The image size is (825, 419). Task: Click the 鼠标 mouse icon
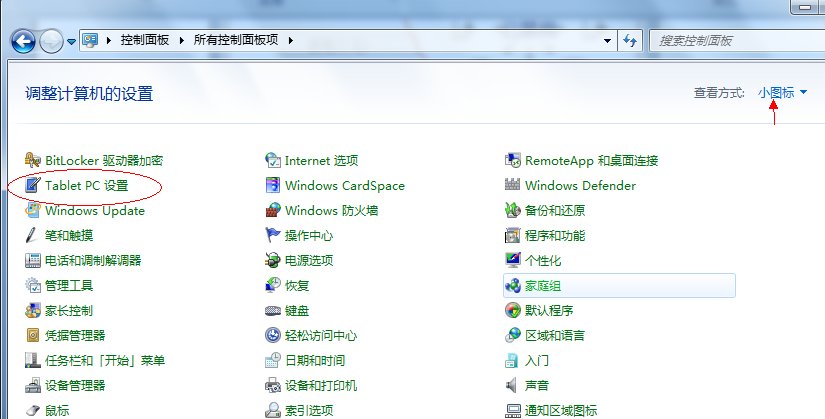point(33,410)
